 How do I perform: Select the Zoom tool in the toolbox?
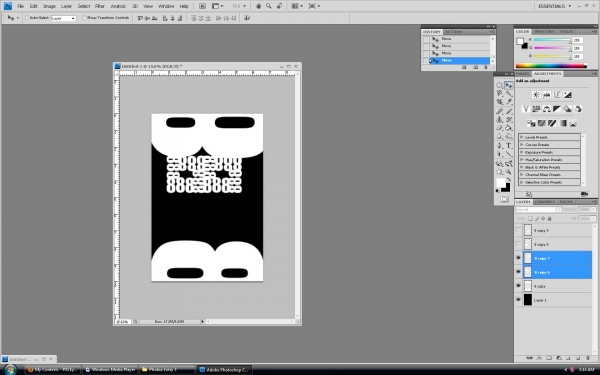tap(509, 172)
